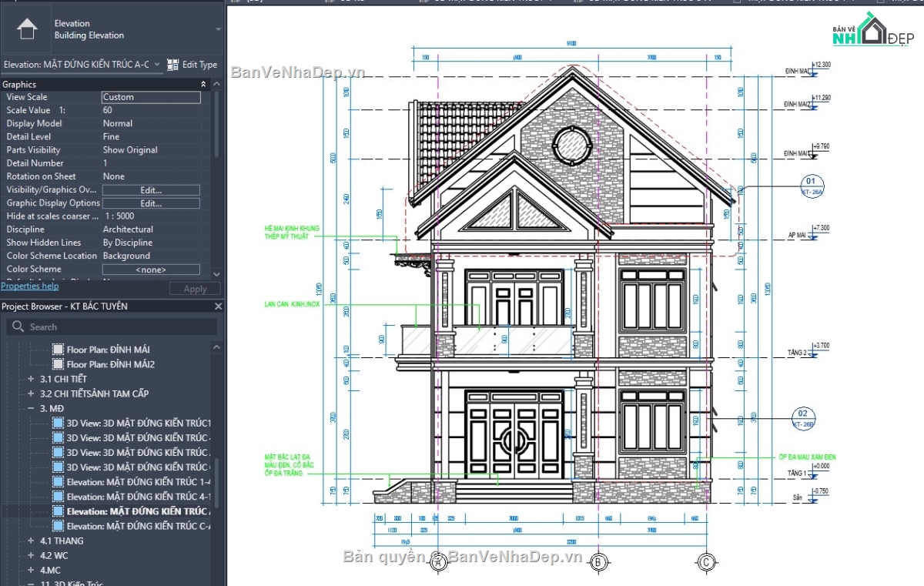Click Edit for Visibility/Graphics Overrides
The image size is (924, 586).
[151, 189]
